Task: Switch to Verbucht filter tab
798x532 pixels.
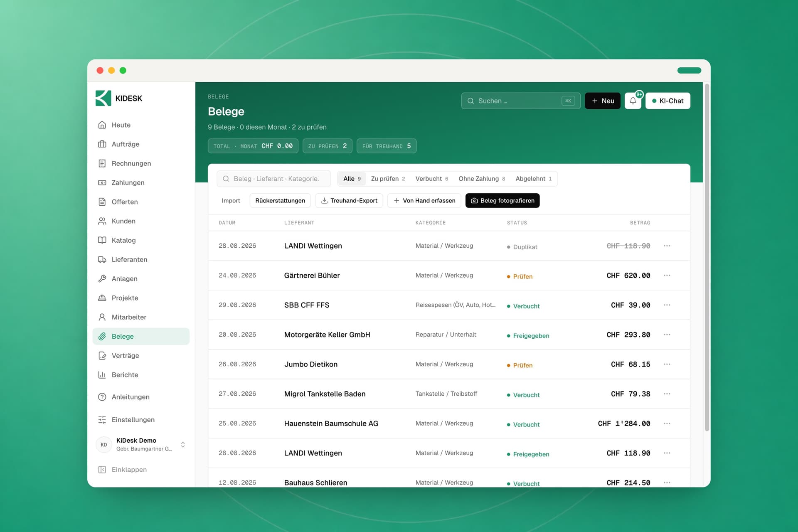Action: coord(432,179)
